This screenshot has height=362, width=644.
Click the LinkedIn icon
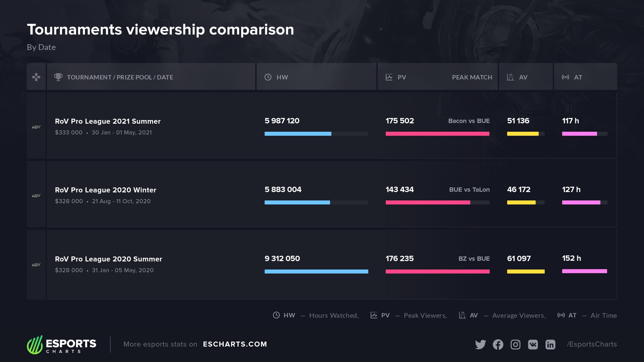(x=550, y=345)
